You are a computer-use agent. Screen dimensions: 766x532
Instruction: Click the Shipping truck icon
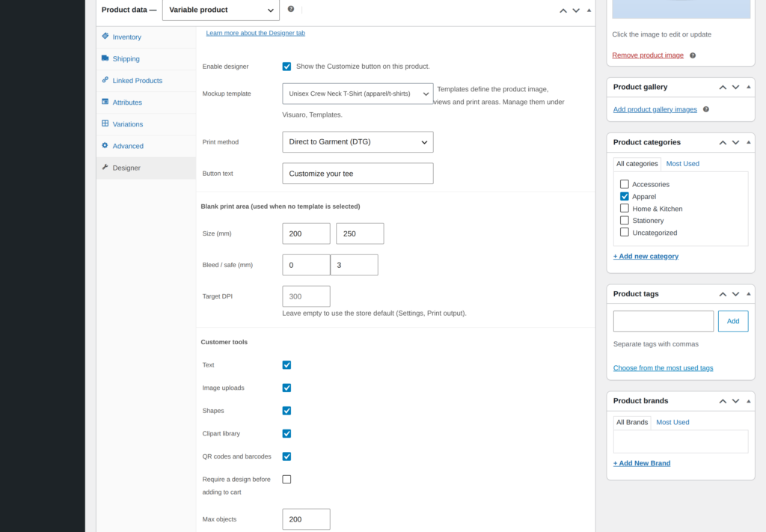(x=105, y=58)
